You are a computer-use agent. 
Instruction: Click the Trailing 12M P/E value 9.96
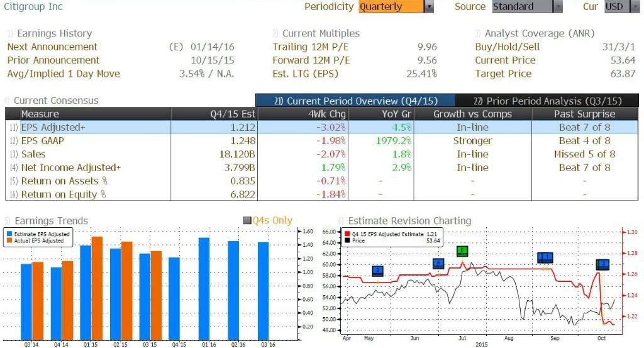pyautogui.click(x=427, y=47)
